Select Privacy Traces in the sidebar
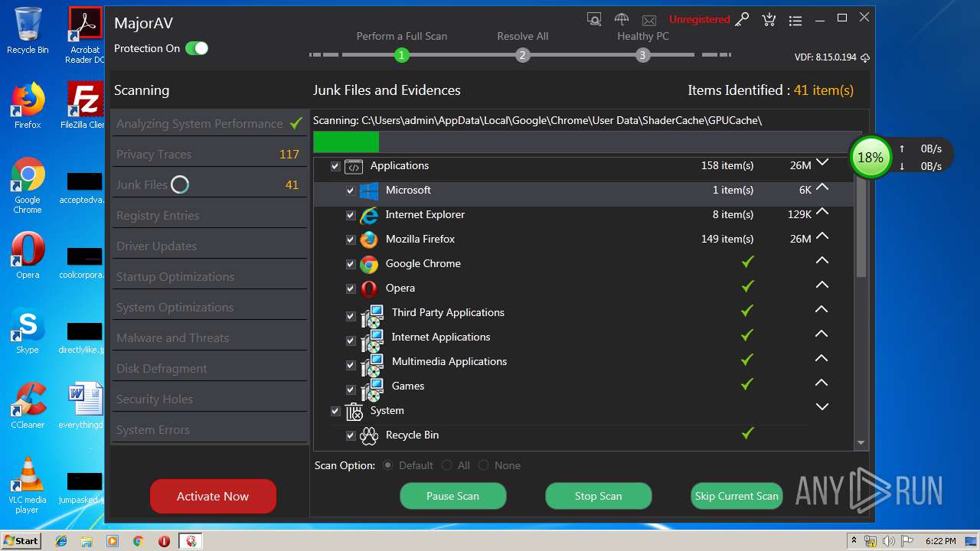The height and width of the screenshot is (551, 980). coord(209,154)
